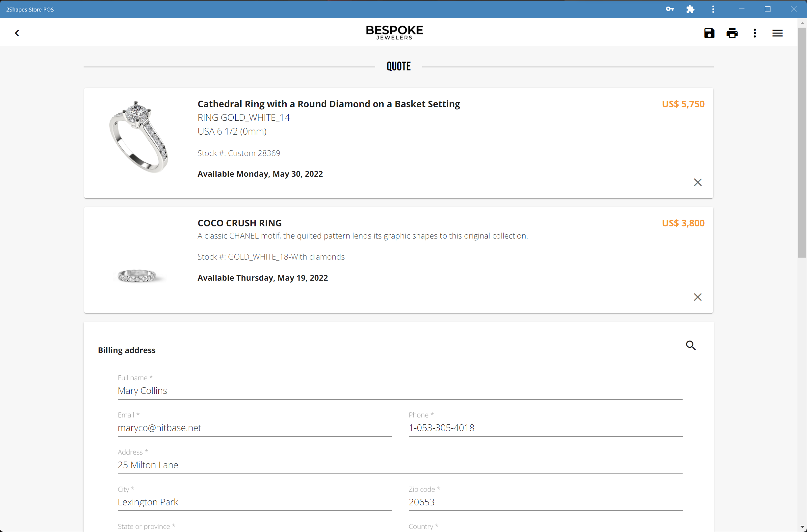This screenshot has width=807, height=532.
Task: Open the quote options three-dot menu
Action: coord(755,33)
